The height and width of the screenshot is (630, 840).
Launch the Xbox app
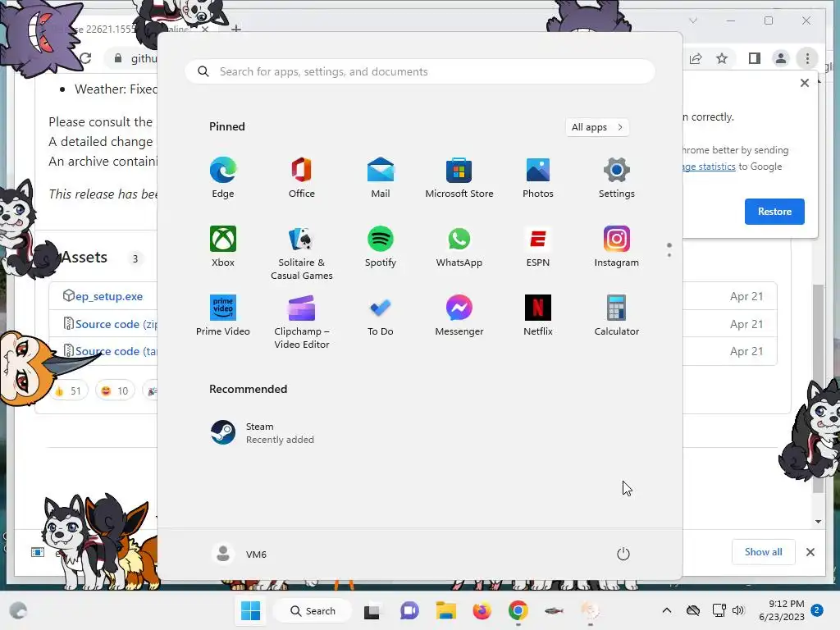pos(223,247)
